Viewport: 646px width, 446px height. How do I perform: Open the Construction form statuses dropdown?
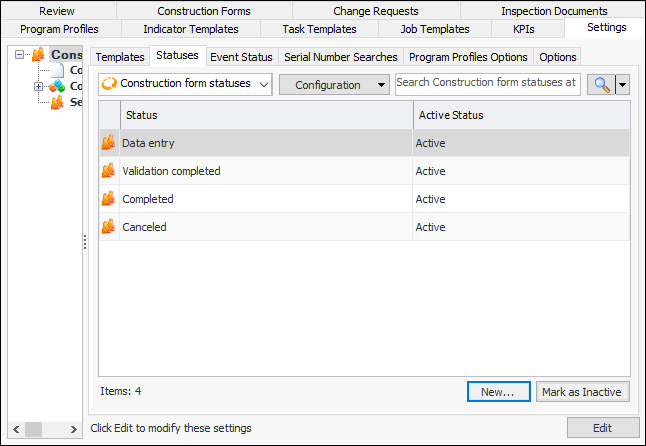coord(186,84)
